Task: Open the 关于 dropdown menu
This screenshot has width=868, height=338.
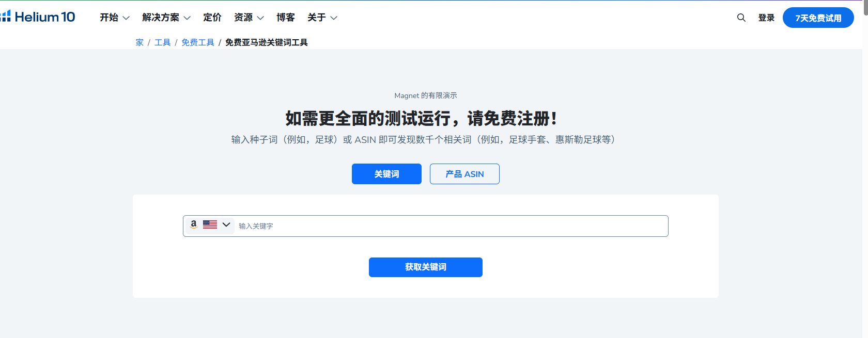Action: pos(322,18)
